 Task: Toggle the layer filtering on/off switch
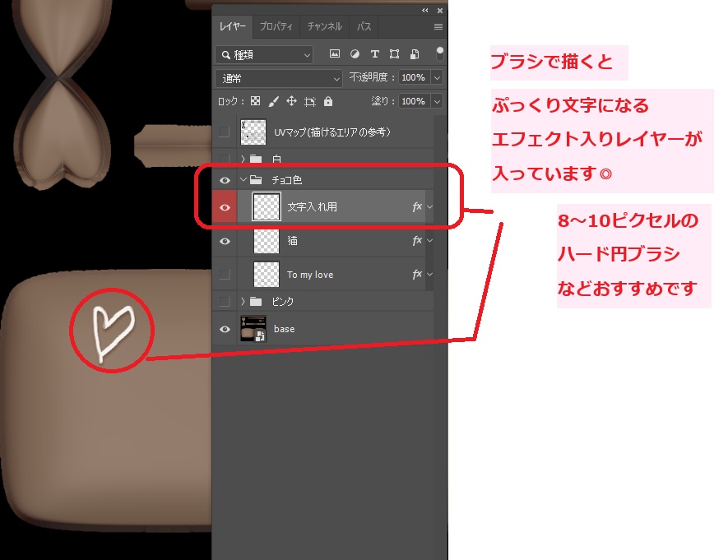coord(439,53)
